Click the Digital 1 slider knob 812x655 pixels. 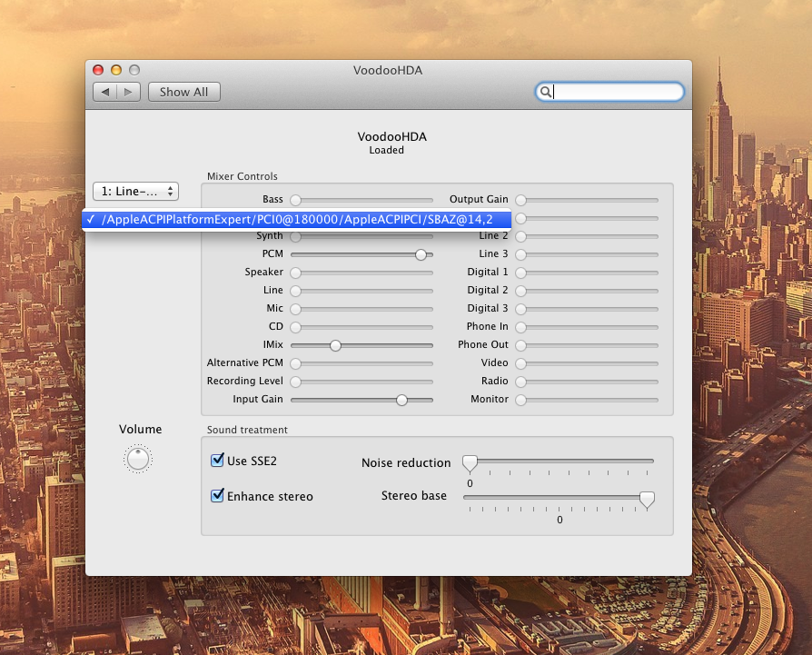[x=521, y=273]
